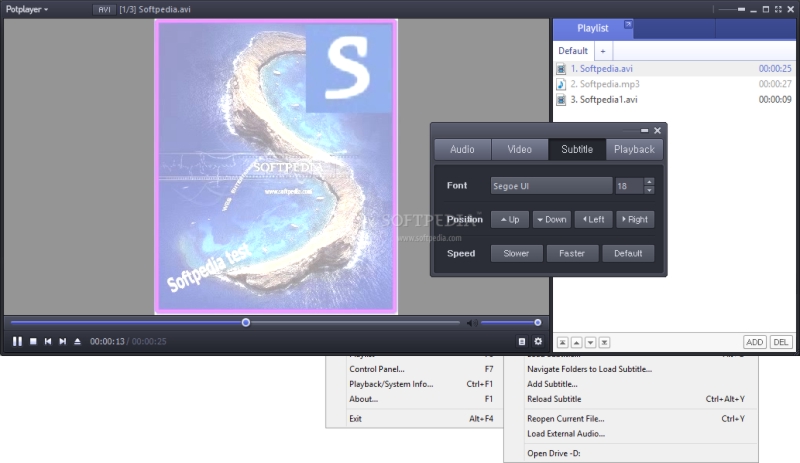Add a new playlist tab with plus
Image resolution: width=800 pixels, height=463 pixels.
pyautogui.click(x=603, y=51)
